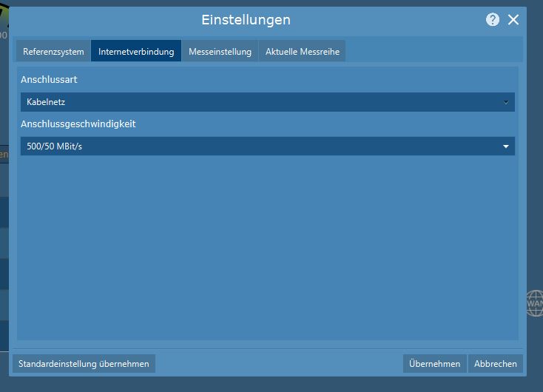
Task: Click the Kabelnetz text in the field
Action: point(46,102)
